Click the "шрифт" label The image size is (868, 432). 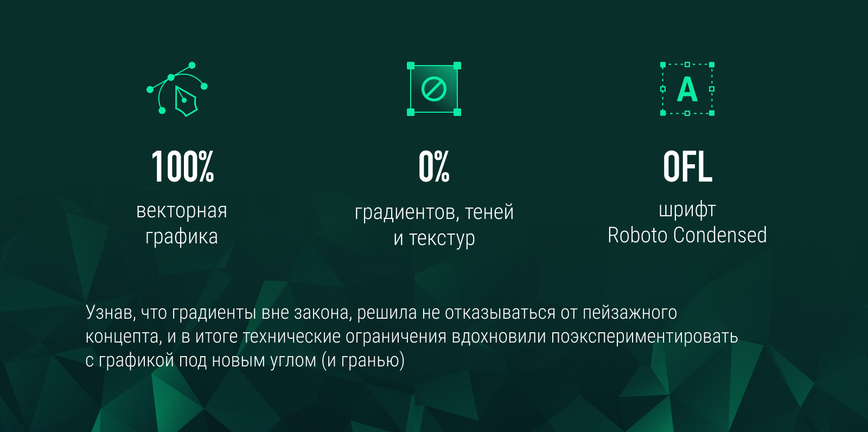click(687, 210)
